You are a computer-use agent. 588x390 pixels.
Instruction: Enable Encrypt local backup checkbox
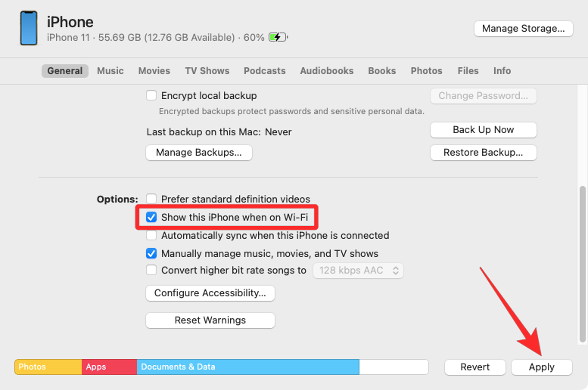pos(151,96)
